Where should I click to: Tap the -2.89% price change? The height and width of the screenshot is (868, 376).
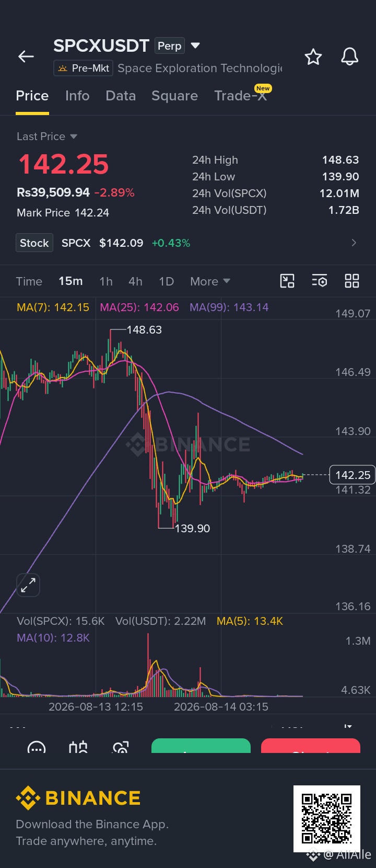114,192
